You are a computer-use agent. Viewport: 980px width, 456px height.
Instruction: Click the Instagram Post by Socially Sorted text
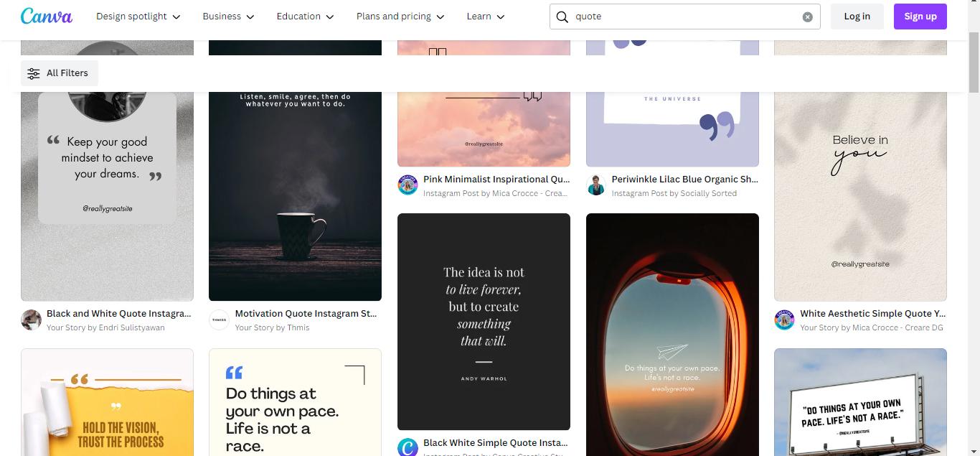pyautogui.click(x=674, y=193)
